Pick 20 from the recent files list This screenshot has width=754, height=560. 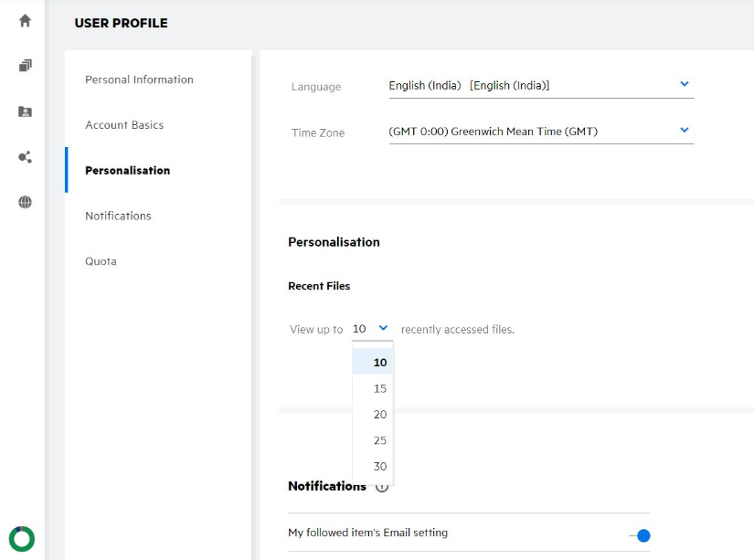click(x=379, y=415)
